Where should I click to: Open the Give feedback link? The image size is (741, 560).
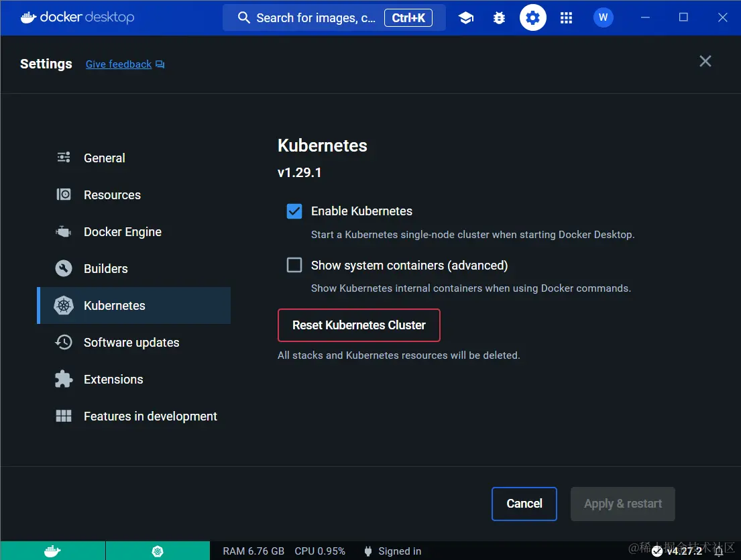(119, 64)
